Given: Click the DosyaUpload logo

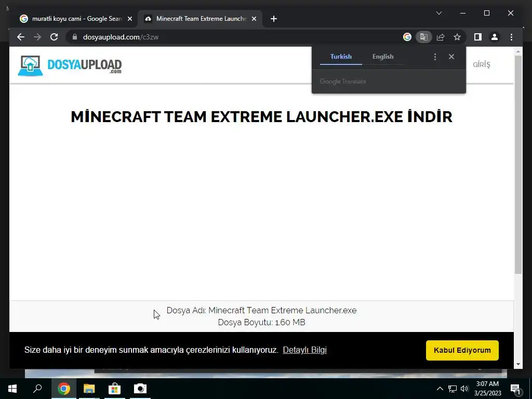Looking at the screenshot, I should 70,65.
